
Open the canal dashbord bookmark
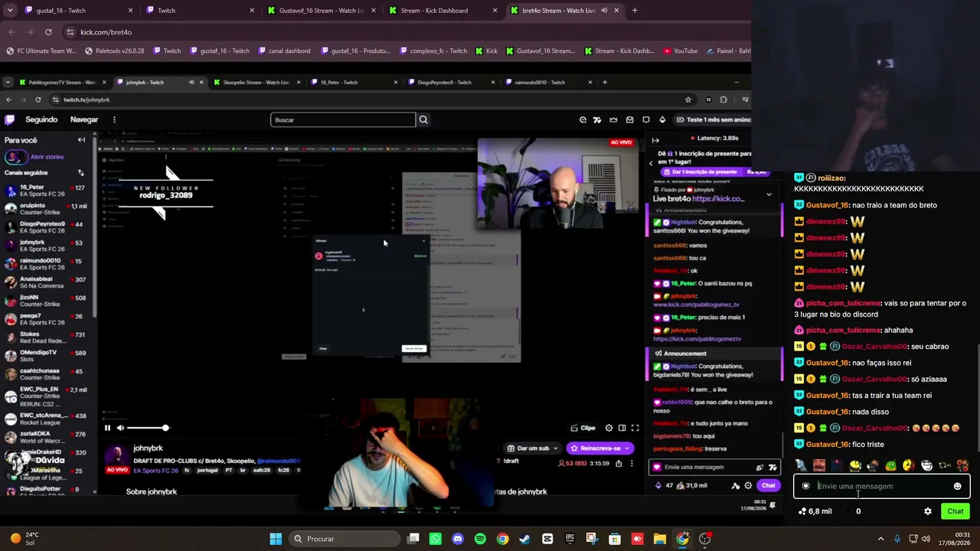pos(284,51)
